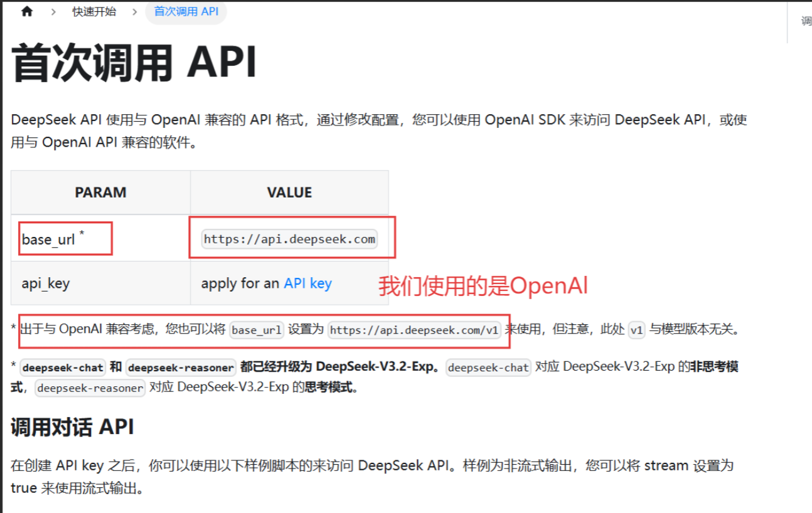The height and width of the screenshot is (513, 812).
Task: Click the base_url inline code in footnote
Action: pos(257,330)
